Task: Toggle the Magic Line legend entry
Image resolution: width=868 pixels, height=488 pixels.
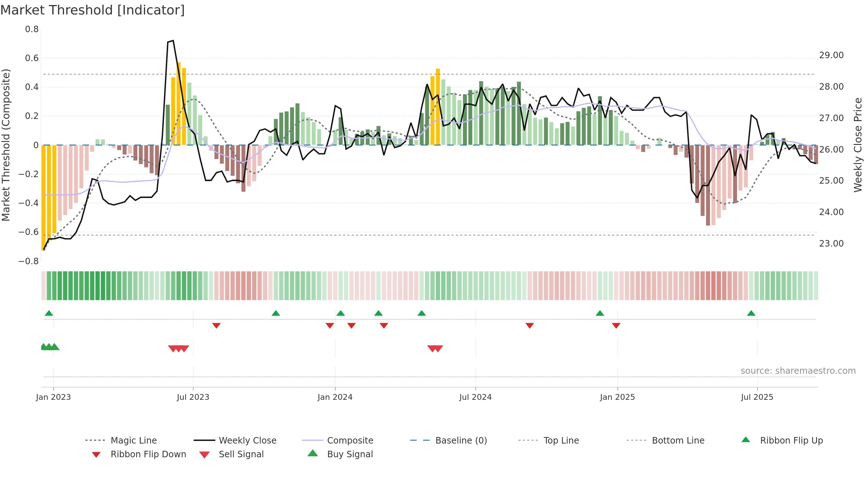Action: tap(121, 440)
